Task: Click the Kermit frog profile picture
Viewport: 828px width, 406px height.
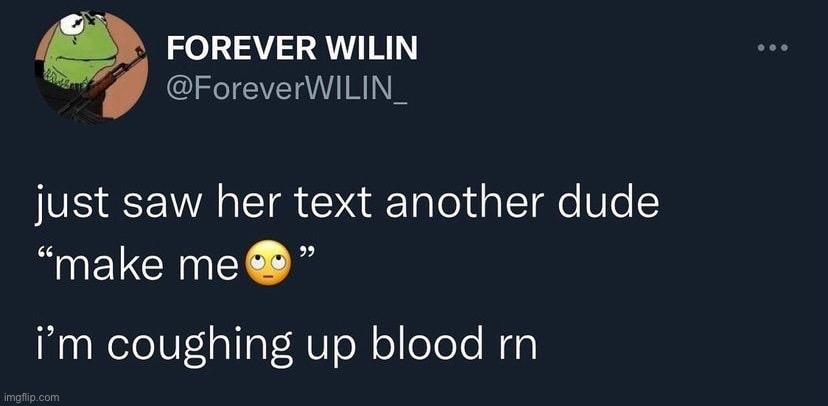Action: 91,67
